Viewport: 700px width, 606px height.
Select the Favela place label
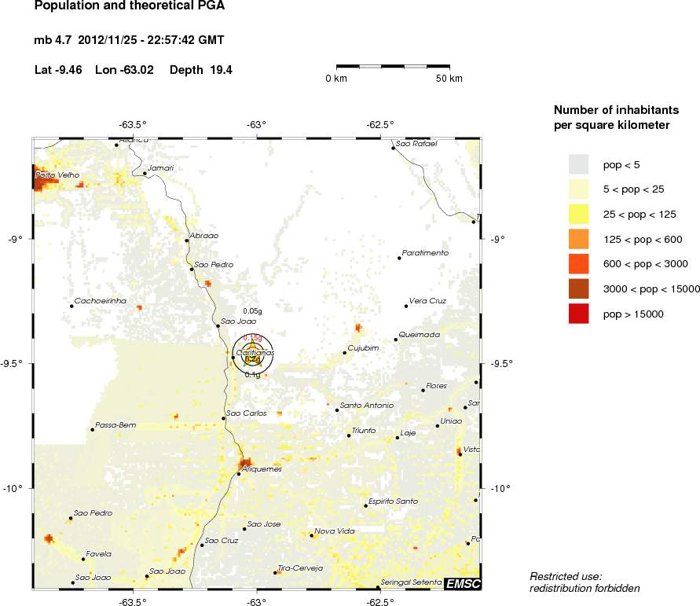point(99,554)
